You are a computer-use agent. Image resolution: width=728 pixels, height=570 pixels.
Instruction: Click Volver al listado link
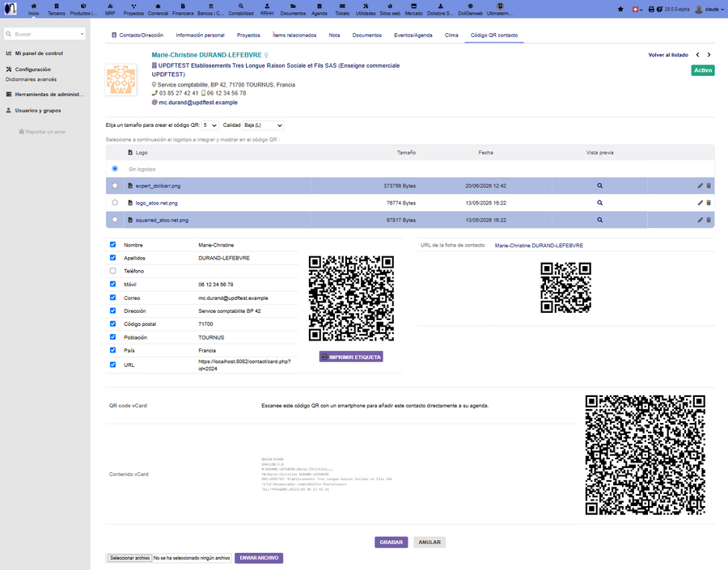click(668, 55)
